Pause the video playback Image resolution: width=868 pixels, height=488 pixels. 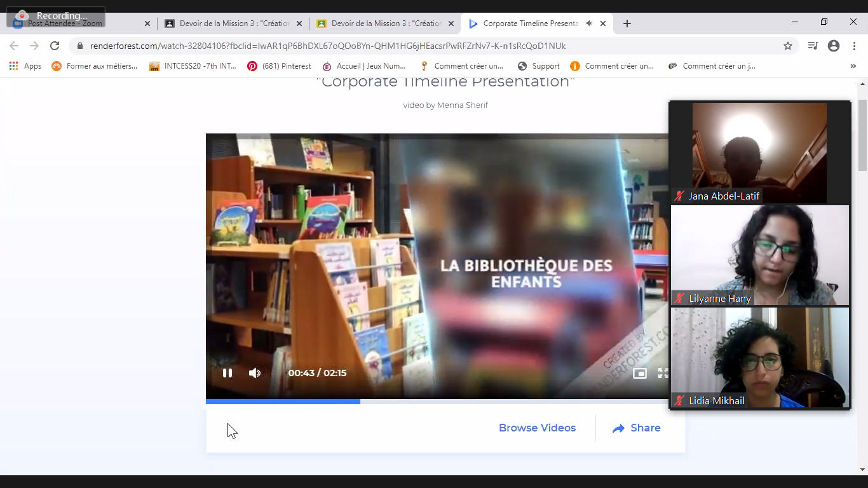click(227, 373)
